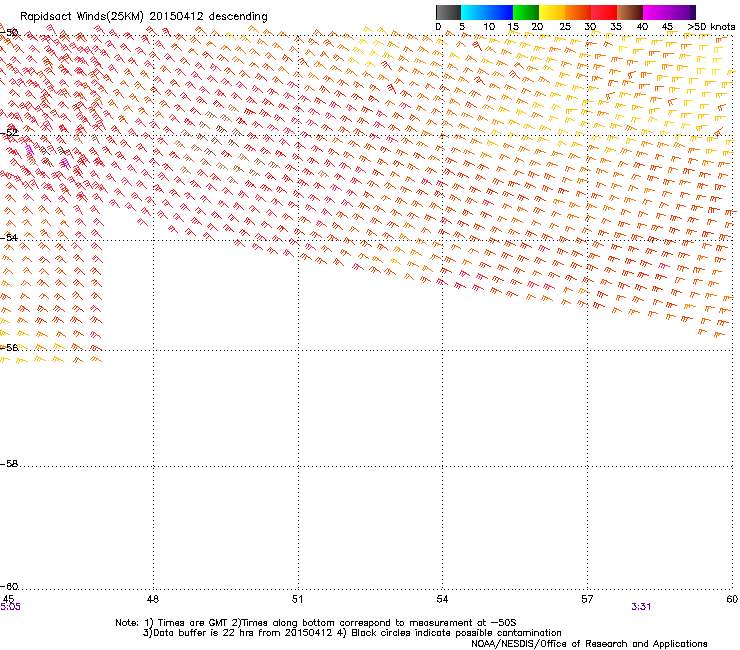This screenshot has width=740, height=650.
Task: Select the cyan-blue 5-15 knots color band
Action: pyautogui.click(x=487, y=12)
